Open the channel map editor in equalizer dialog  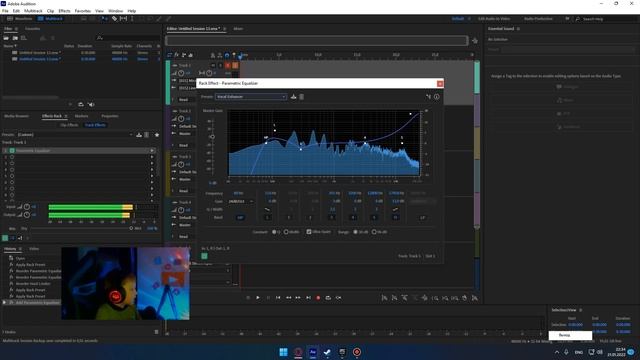coord(428,97)
